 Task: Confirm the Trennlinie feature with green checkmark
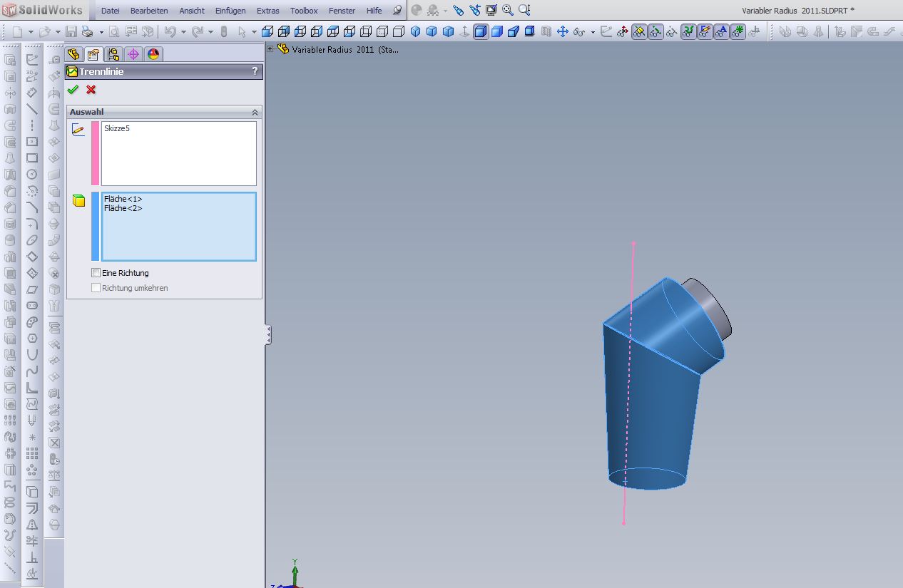[73, 90]
